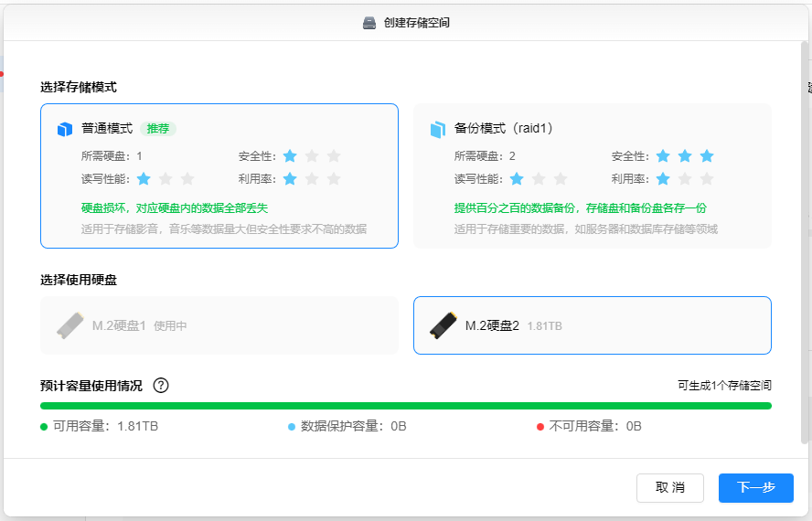Click the greyed-out M.2硬盘1 drive icon

coord(70,325)
